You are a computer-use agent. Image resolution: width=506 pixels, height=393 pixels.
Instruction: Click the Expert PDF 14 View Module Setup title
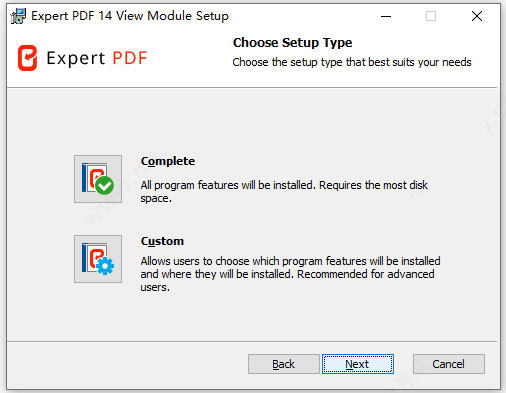[130, 16]
